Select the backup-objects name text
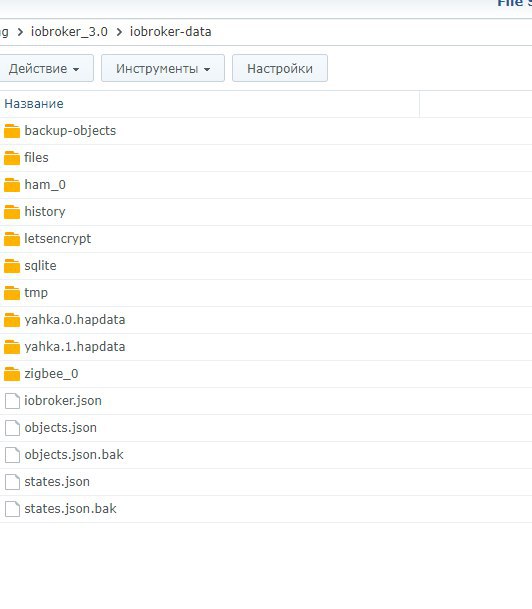 (x=70, y=131)
